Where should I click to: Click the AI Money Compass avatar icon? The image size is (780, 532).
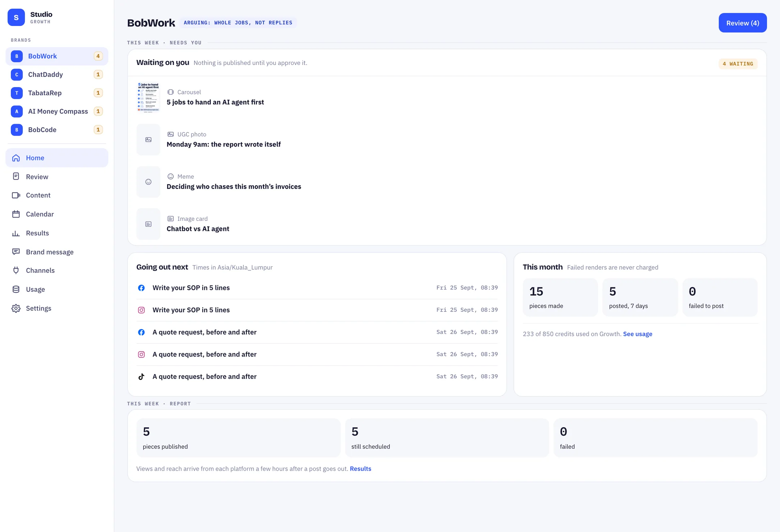click(x=17, y=112)
